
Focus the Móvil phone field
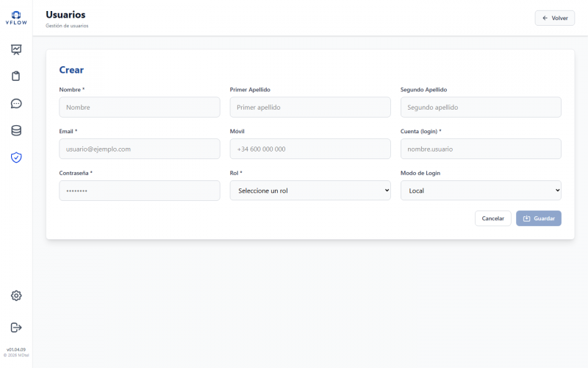(310, 149)
